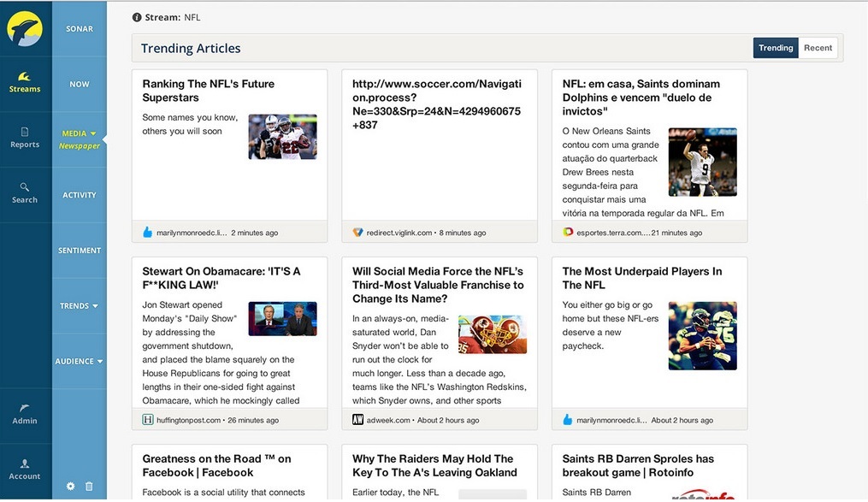Screen dimensions: 868x502
Task: Select the ACTIVITY menu item
Action: 80,195
